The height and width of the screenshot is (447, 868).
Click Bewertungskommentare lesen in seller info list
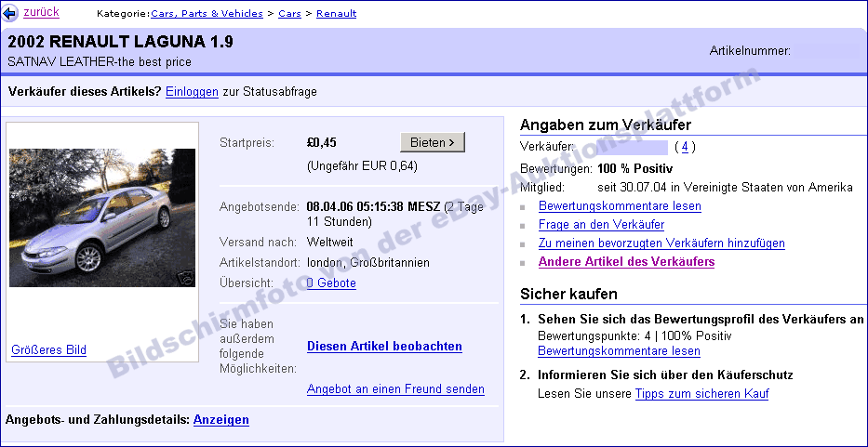[620, 206]
